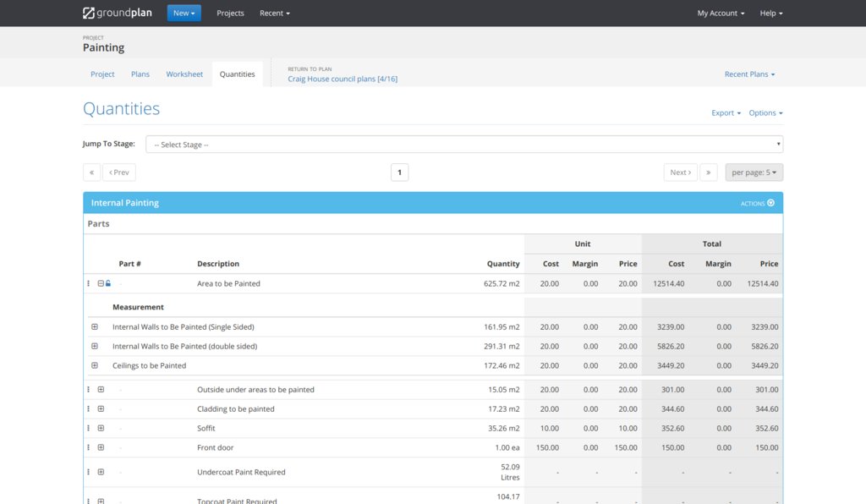The height and width of the screenshot is (504, 866).
Task: Open the Internal Painting actions icon
Action: (x=770, y=203)
